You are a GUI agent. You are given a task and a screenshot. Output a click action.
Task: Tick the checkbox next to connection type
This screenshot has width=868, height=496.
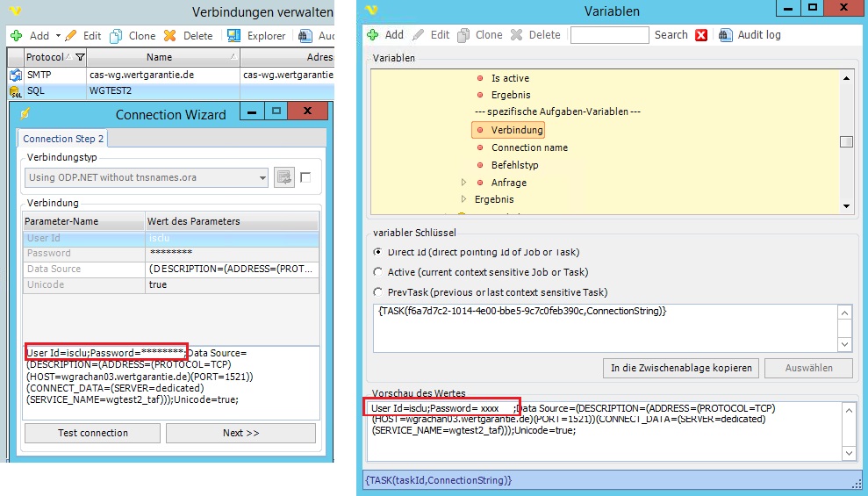tap(305, 177)
